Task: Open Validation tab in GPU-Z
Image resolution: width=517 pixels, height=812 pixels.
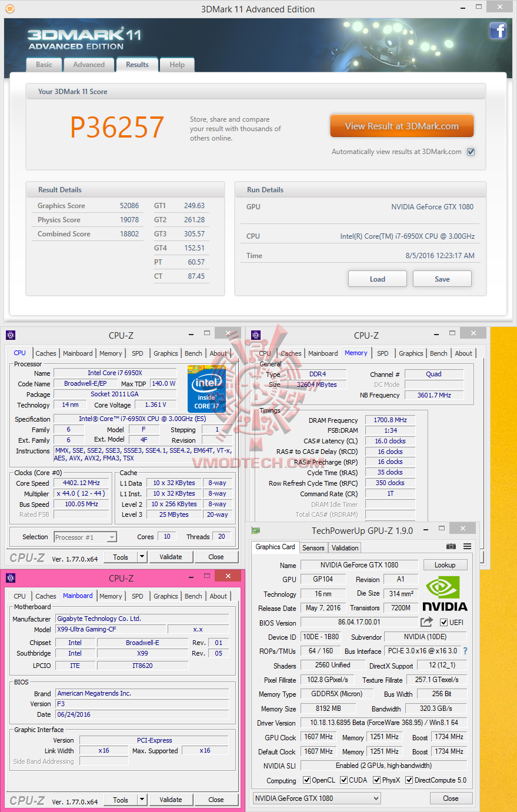Action: (x=345, y=547)
